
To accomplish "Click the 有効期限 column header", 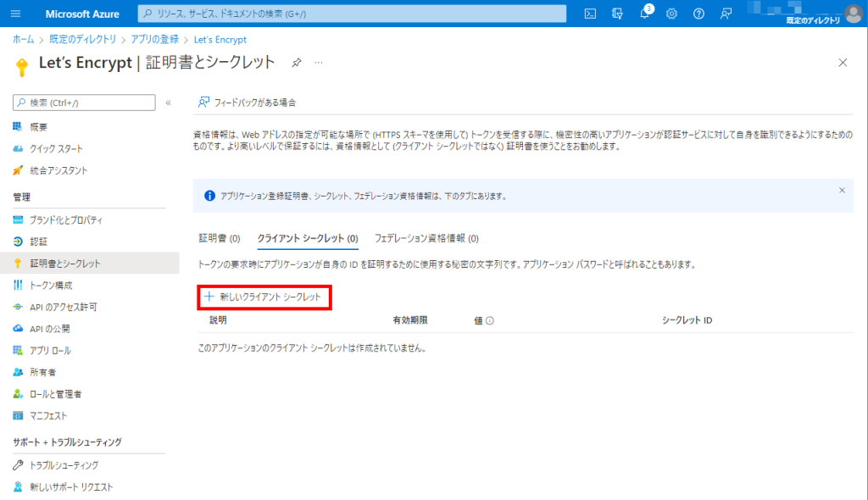I will coord(409,320).
